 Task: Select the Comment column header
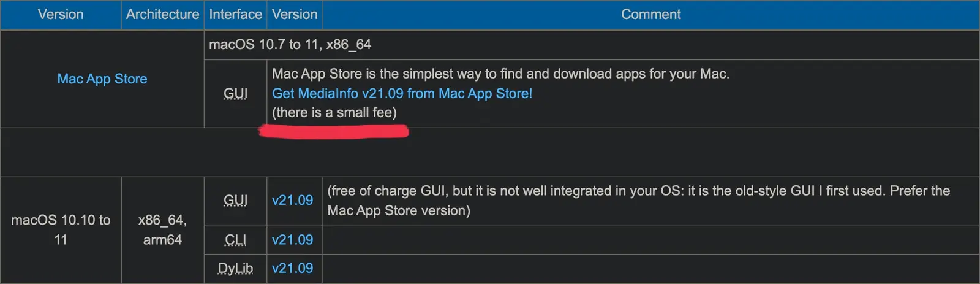tap(650, 14)
